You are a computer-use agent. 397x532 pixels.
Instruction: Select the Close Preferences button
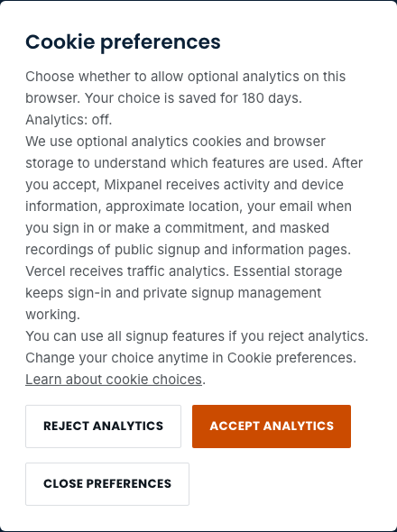click(107, 484)
